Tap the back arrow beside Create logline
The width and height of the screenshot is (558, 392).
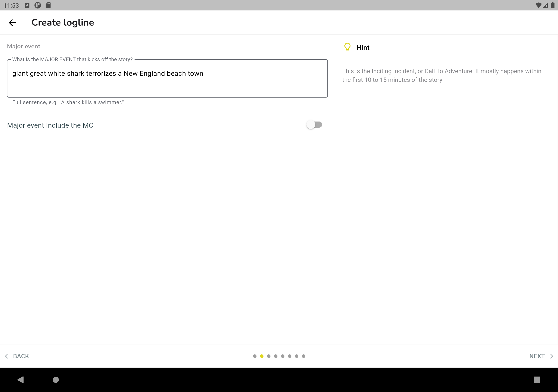click(12, 23)
